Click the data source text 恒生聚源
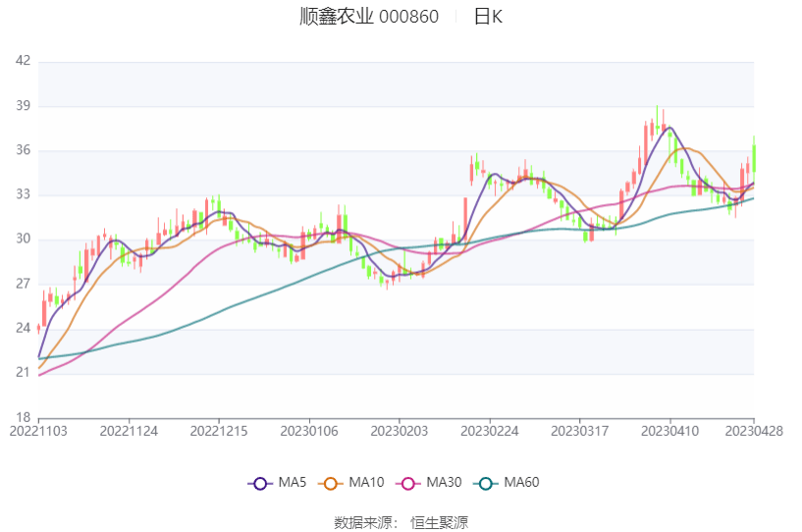802x532 pixels. 439,523
